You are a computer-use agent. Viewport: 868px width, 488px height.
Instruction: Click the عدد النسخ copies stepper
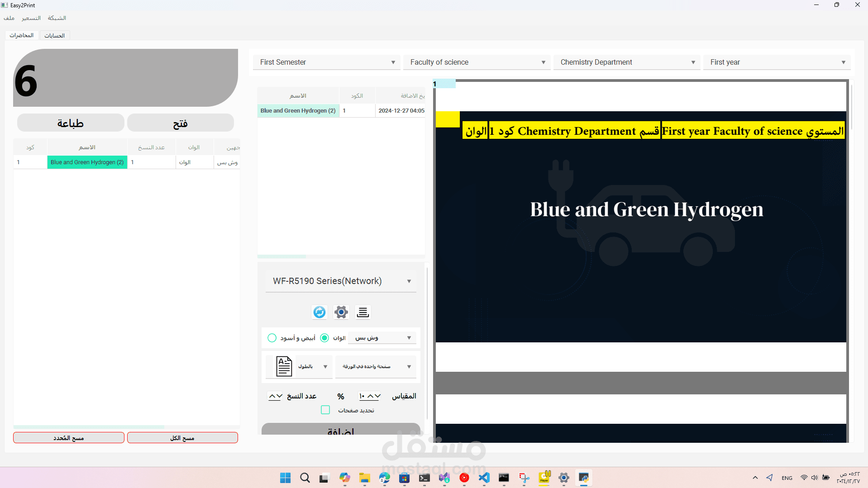(276, 396)
